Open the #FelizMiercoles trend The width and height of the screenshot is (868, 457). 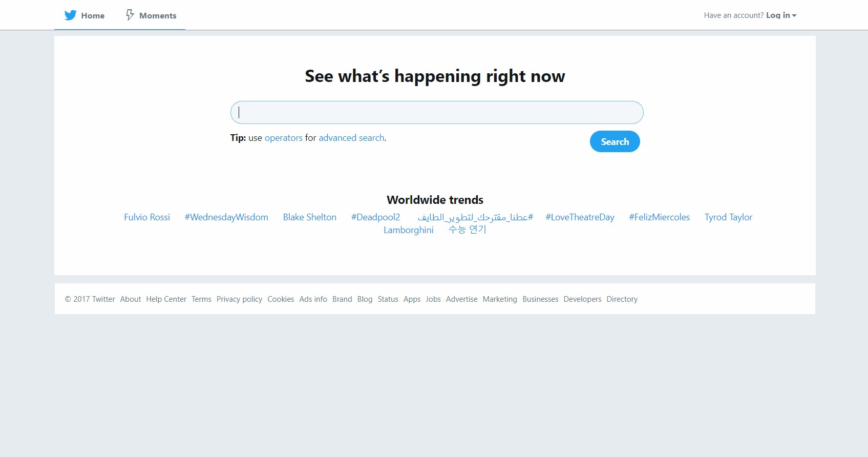coord(660,217)
